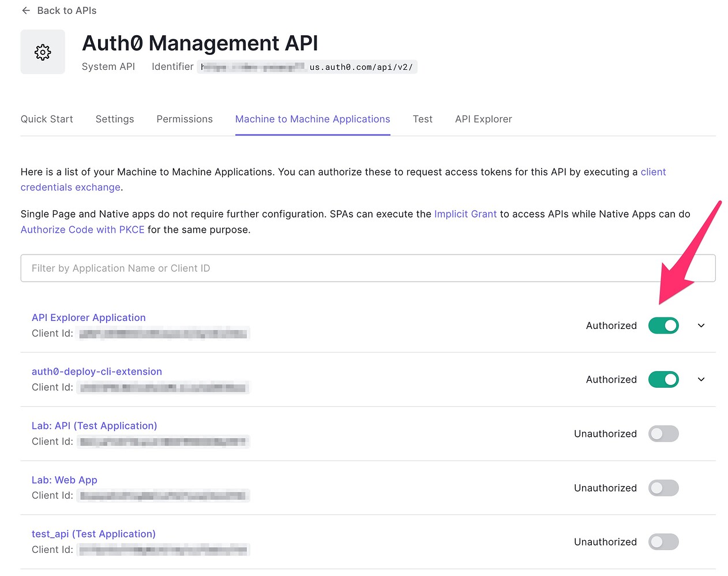
Task: Switch to the Test tab
Action: (x=423, y=119)
